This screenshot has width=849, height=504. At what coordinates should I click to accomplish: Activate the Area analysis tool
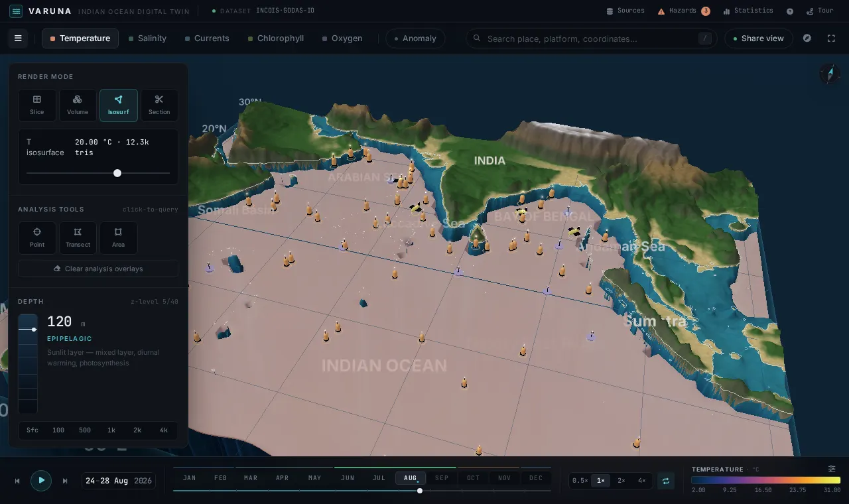118,237
